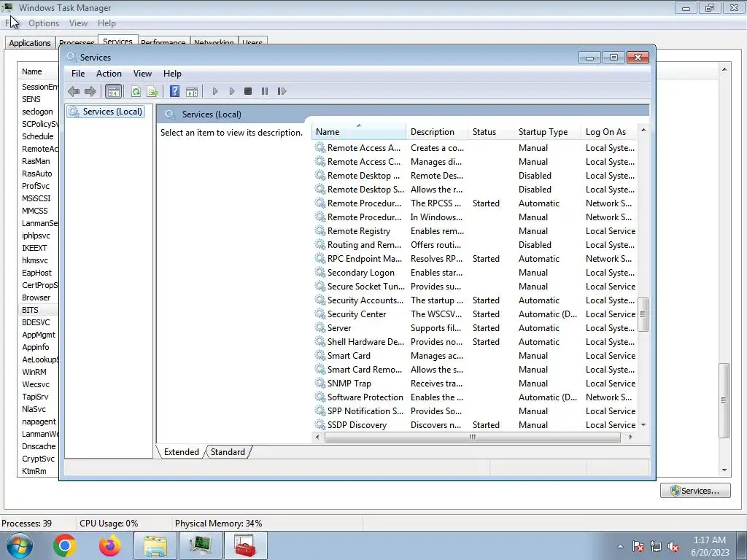Click the Stop Service square icon
Screen dimensions: 747x560
point(248,91)
